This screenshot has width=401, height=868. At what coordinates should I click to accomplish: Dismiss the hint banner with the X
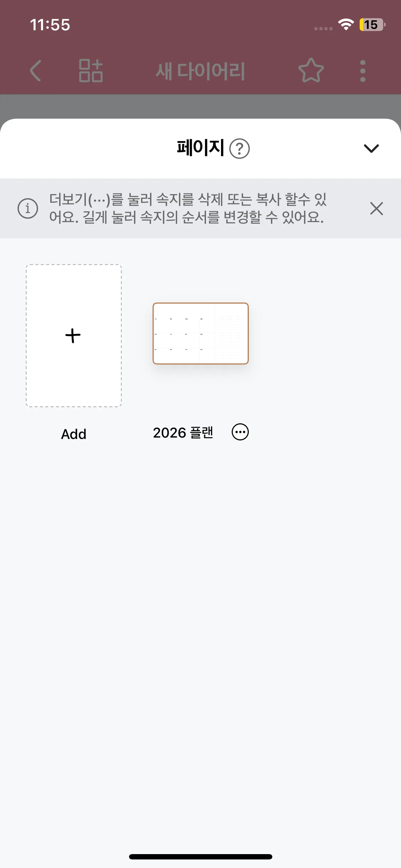376,208
